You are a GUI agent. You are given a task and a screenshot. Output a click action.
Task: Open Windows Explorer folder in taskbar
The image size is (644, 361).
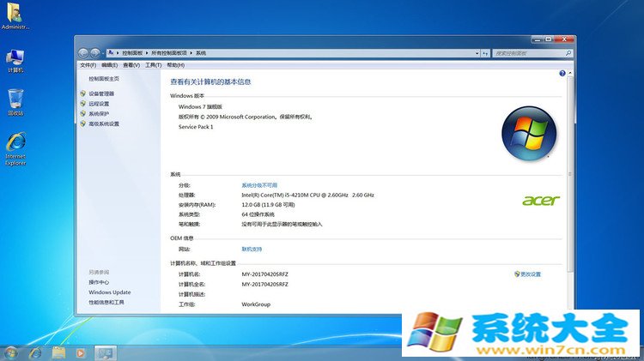(58, 352)
